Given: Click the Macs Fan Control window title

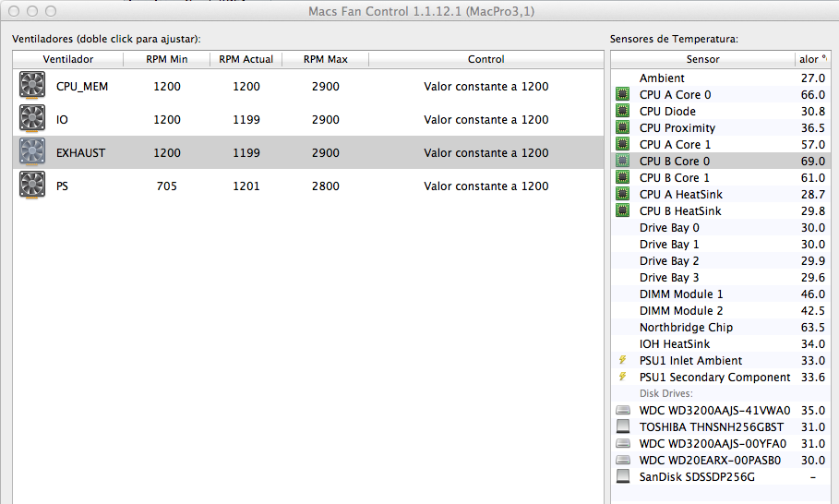Looking at the screenshot, I should [x=421, y=11].
